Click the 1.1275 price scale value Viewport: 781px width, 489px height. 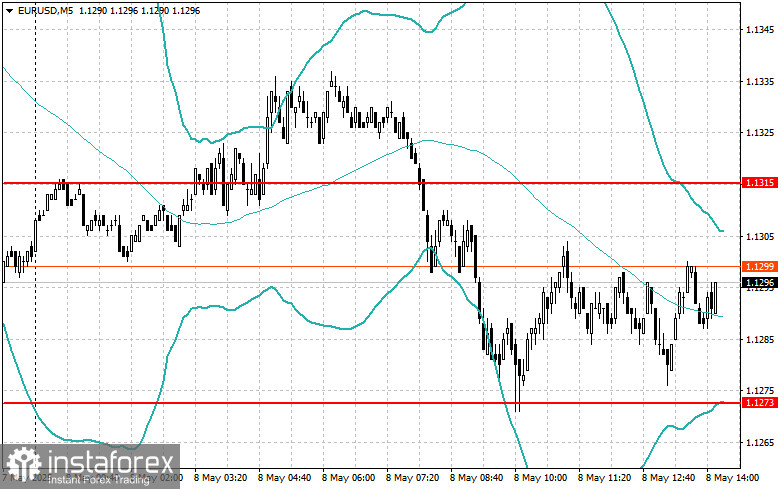point(760,391)
